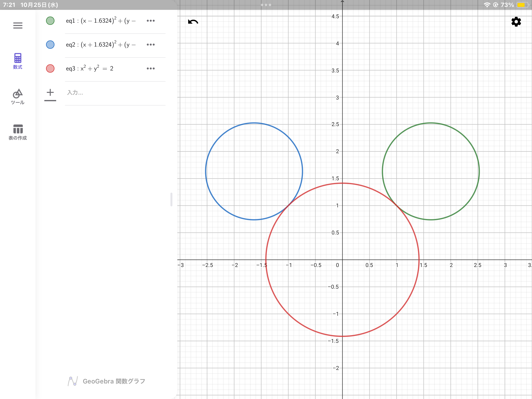
Task: Click the plus add-expression icon
Action: point(50,93)
